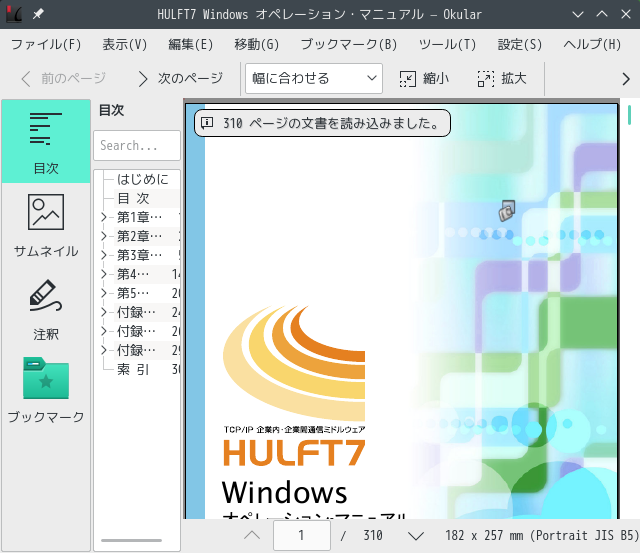Expand the second 付録 appendix entry
640x553 pixels.
104,331
